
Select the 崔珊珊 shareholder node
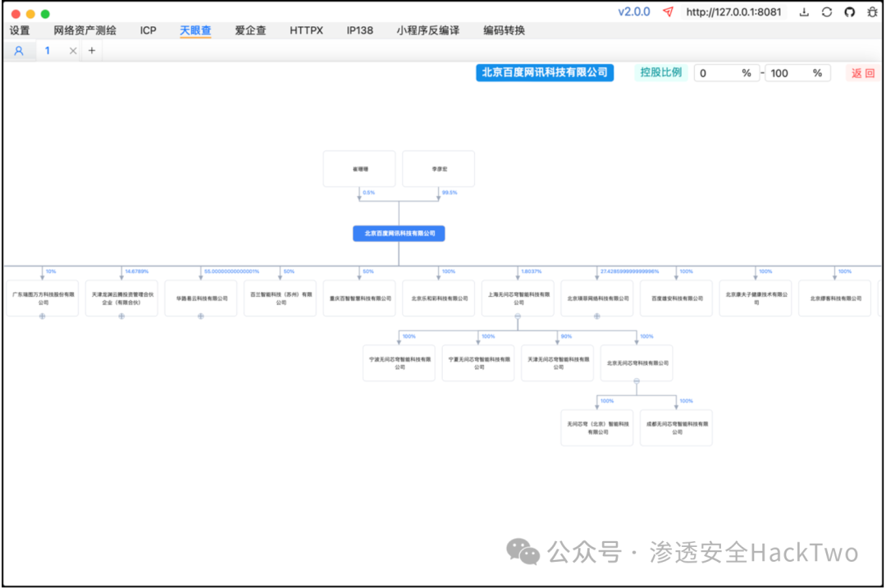click(359, 169)
